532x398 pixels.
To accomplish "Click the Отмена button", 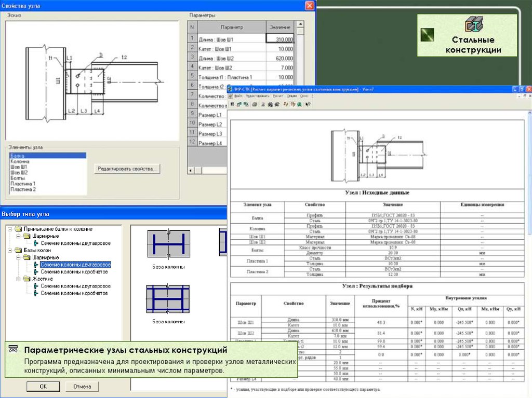I will click(x=82, y=386).
